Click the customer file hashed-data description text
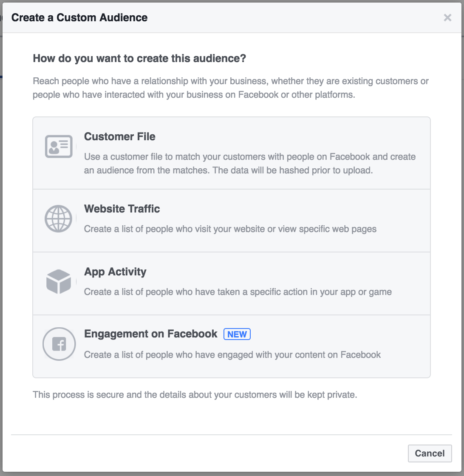The height and width of the screenshot is (476, 464). pos(250,163)
